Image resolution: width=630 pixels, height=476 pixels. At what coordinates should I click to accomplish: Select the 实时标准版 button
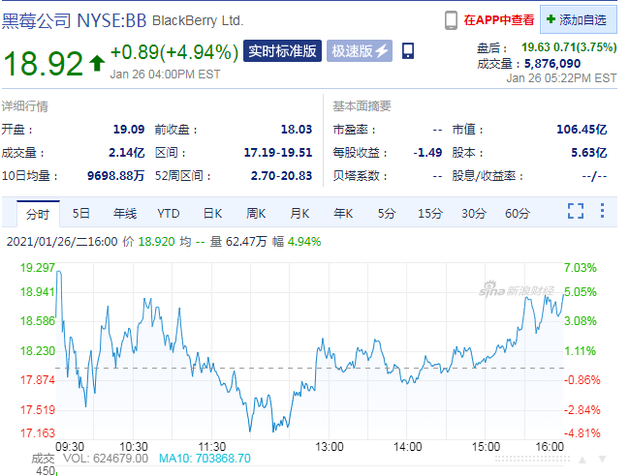282,51
